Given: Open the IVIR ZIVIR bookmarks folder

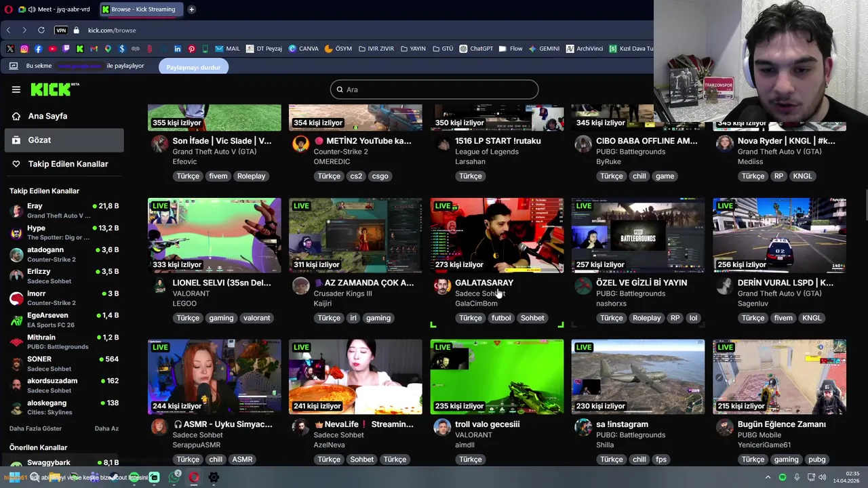Looking at the screenshot, I should [376, 49].
